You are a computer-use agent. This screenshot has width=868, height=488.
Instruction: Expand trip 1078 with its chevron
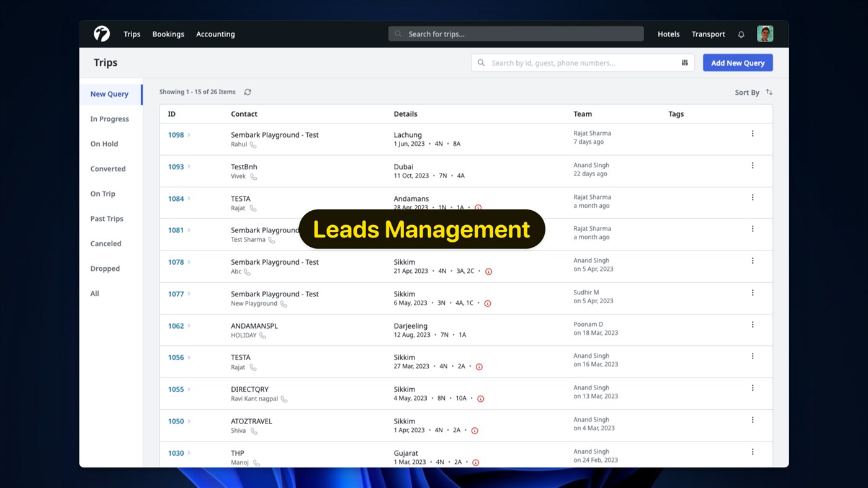coord(189,262)
